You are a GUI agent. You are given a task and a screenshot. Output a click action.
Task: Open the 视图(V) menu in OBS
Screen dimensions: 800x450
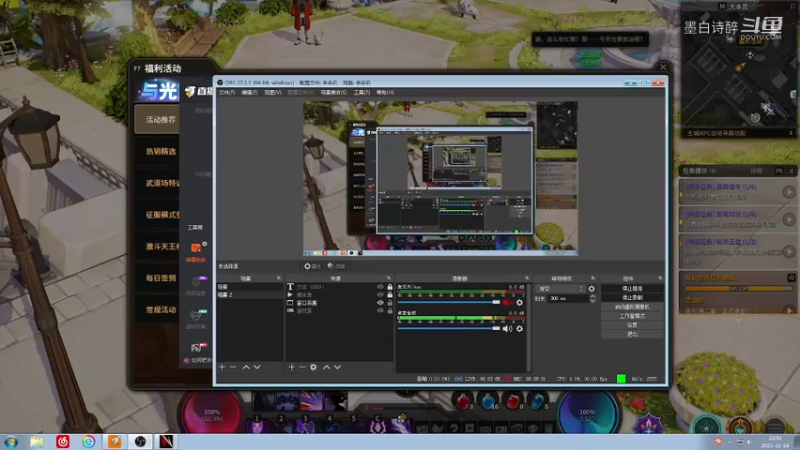[273, 92]
